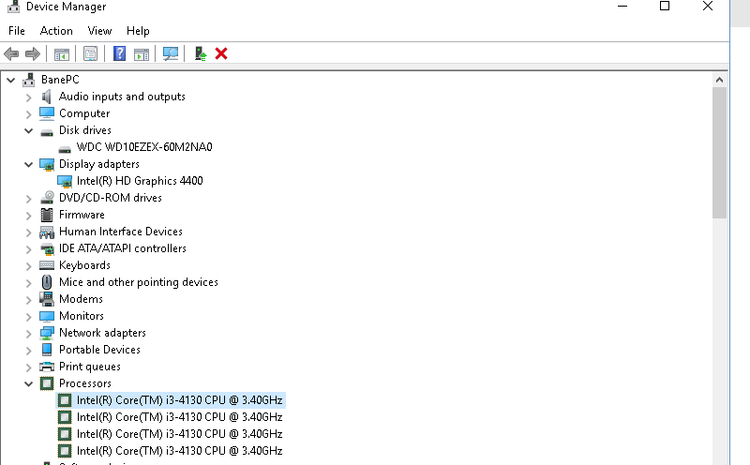Screen dimensions: 750x465
Task: Click the Network adapters icon
Action: [x=46, y=333]
